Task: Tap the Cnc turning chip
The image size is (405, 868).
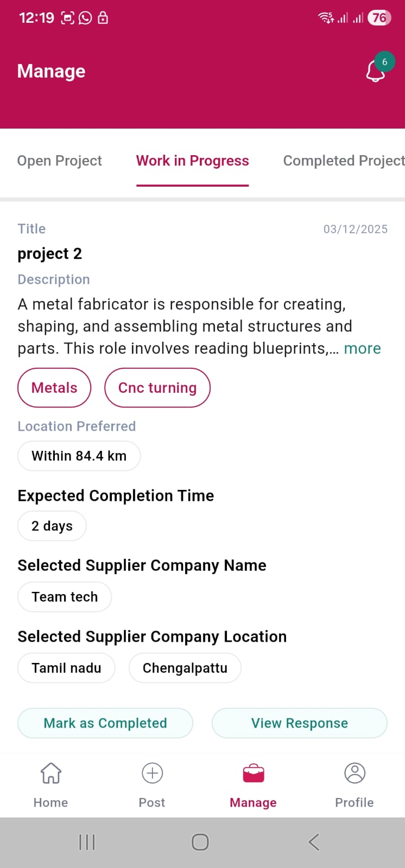Action: point(157,387)
